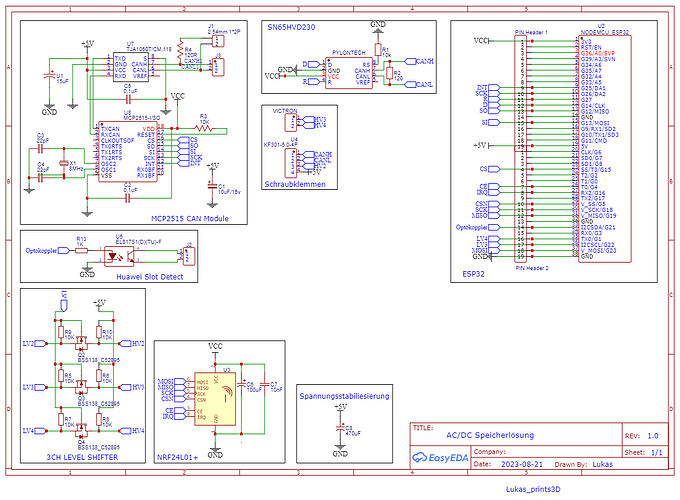This screenshot has width=680, height=500.
Task: Click the 'SN65HVD230' block title
Action: [x=291, y=27]
